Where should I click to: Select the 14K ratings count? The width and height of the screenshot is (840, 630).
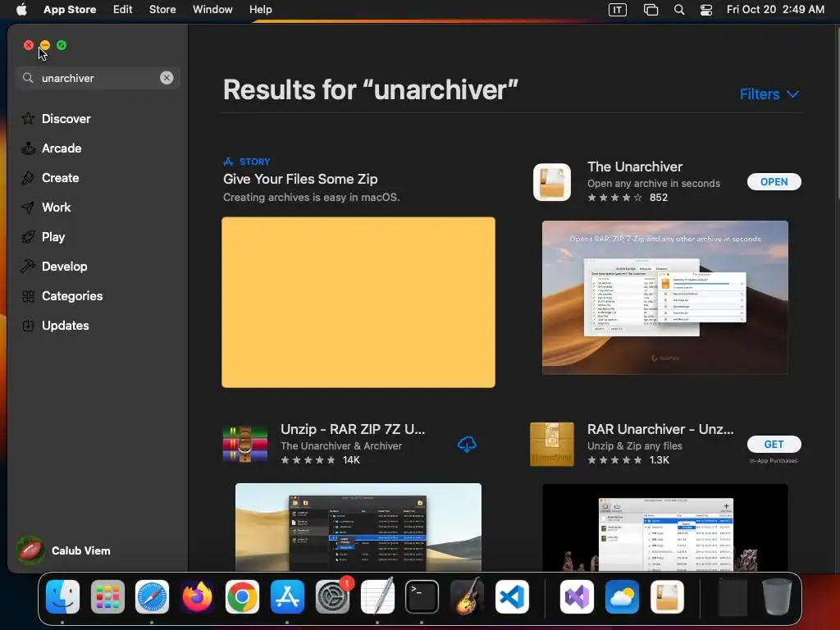pos(351,460)
